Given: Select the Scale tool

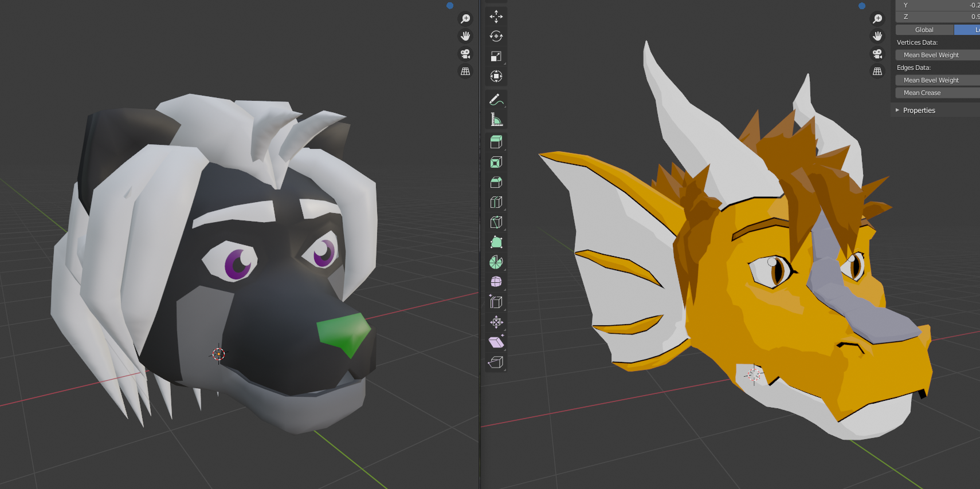Looking at the screenshot, I should pyautogui.click(x=496, y=56).
